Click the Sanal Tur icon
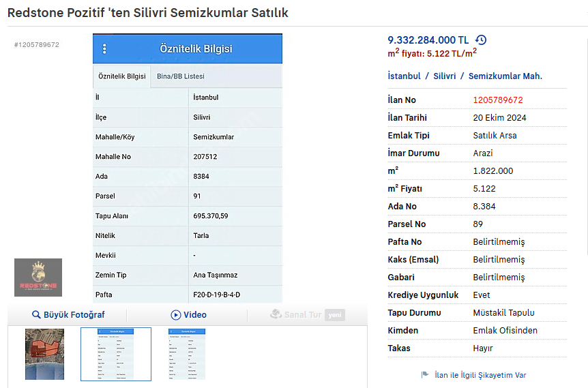The height and width of the screenshot is (388, 588). tap(276, 314)
